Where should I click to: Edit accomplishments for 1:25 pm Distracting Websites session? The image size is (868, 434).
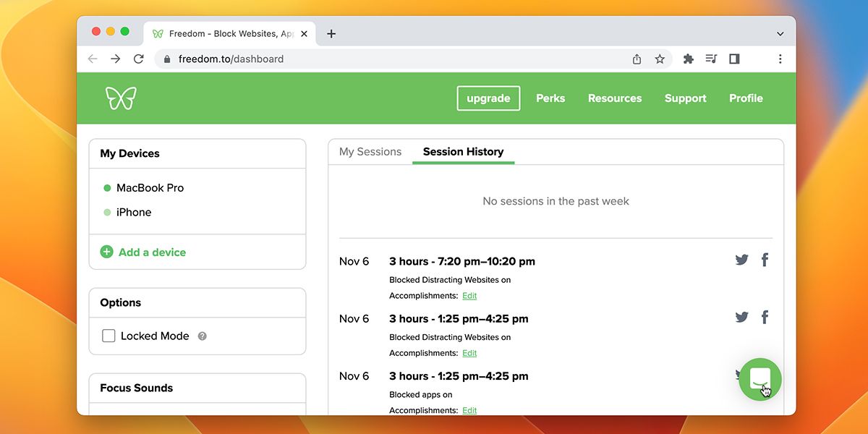coord(469,353)
